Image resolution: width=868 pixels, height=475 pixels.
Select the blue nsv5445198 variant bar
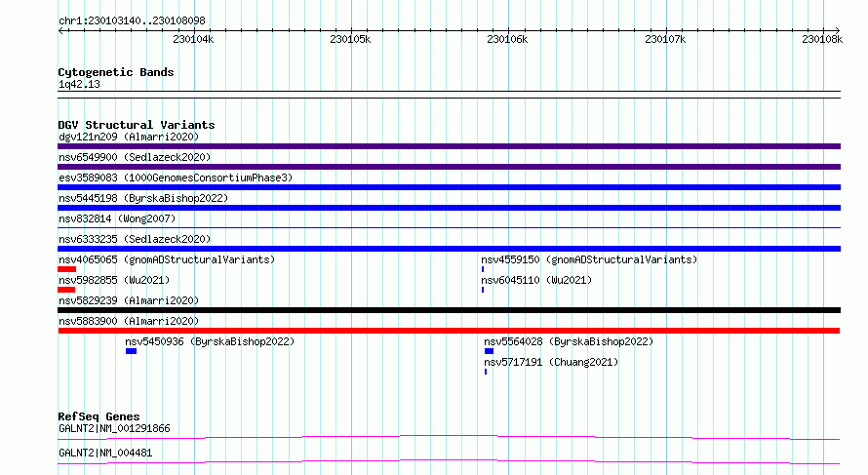pyautogui.click(x=449, y=208)
